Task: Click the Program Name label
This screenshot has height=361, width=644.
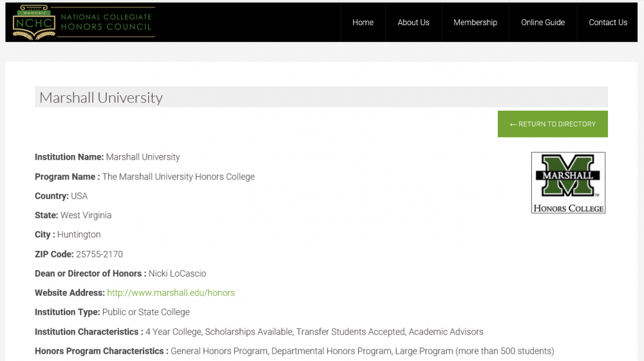Action: (68, 177)
